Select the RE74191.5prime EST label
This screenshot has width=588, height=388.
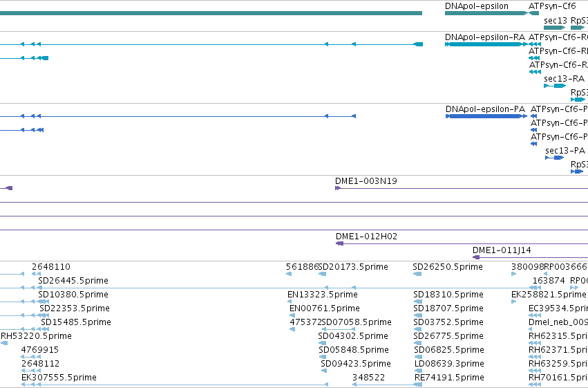click(x=449, y=378)
